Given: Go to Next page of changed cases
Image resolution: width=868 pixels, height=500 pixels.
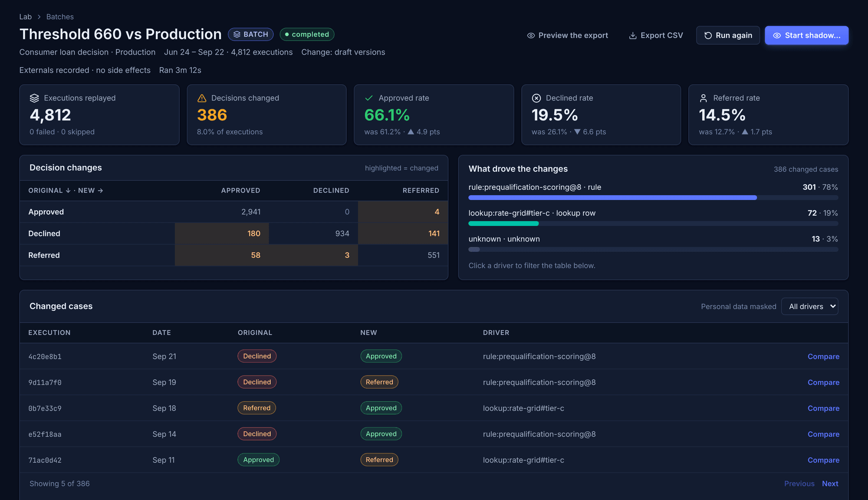Looking at the screenshot, I should click(830, 484).
